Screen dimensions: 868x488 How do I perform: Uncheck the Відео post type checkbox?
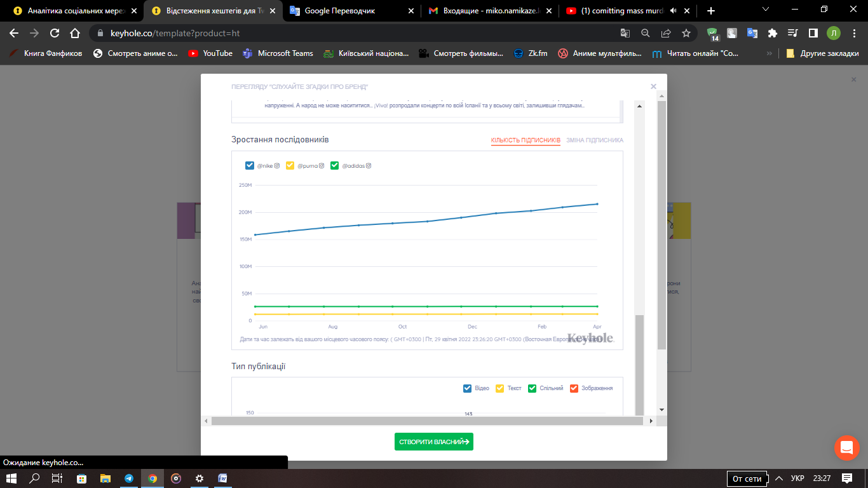pyautogui.click(x=468, y=388)
